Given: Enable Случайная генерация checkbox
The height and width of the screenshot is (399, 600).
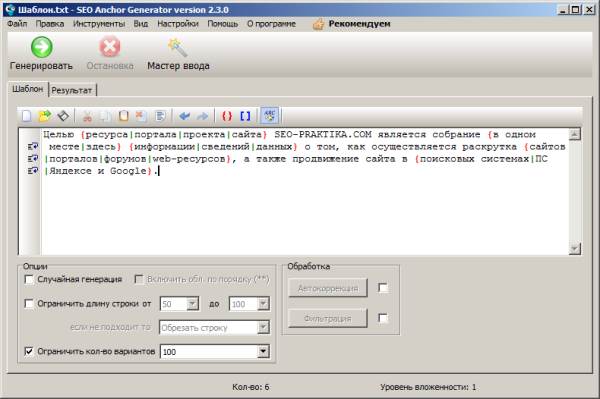Looking at the screenshot, I should click(29, 279).
